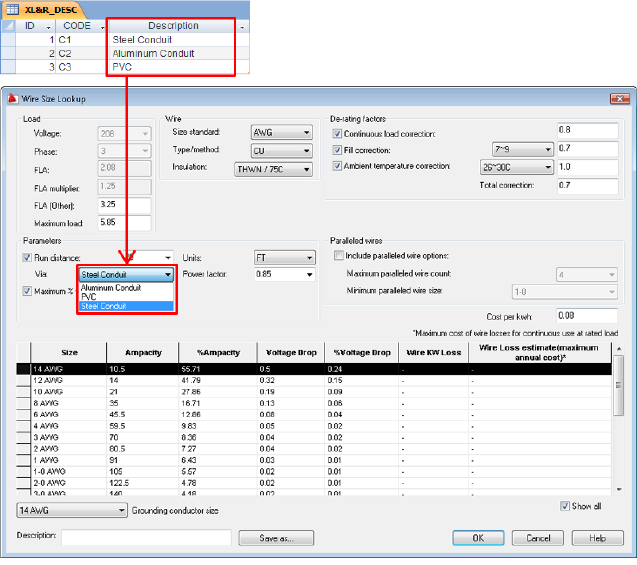Uncheck the Show all checkbox

click(565, 506)
